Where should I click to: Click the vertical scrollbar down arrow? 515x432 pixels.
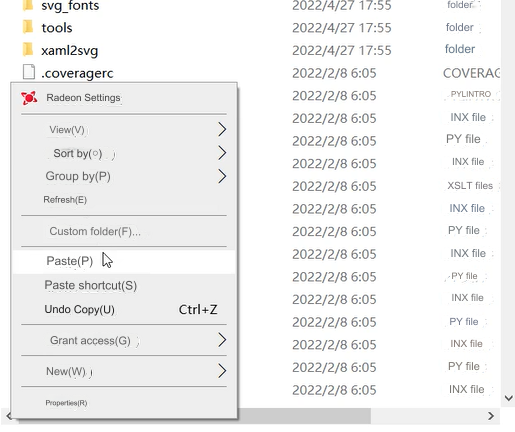coord(508,398)
